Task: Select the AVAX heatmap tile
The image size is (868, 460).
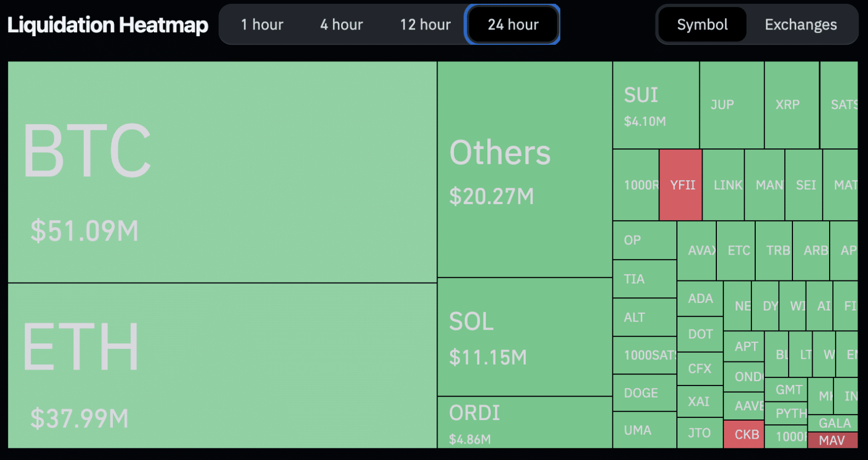Action: click(697, 251)
